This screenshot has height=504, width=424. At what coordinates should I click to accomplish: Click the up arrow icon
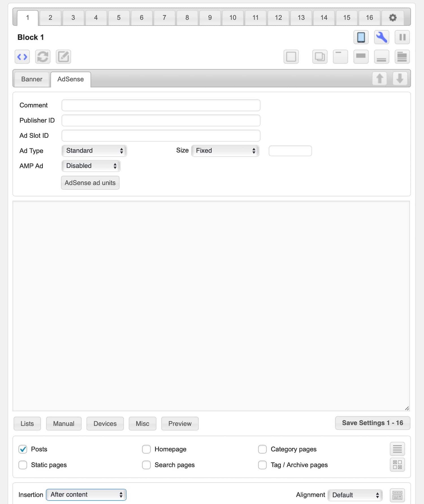(380, 79)
